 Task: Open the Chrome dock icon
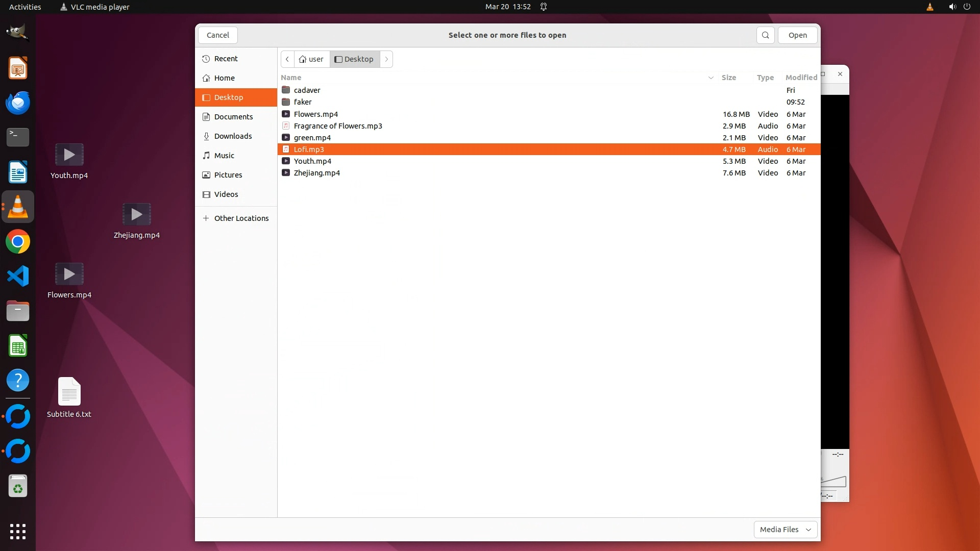[18, 242]
